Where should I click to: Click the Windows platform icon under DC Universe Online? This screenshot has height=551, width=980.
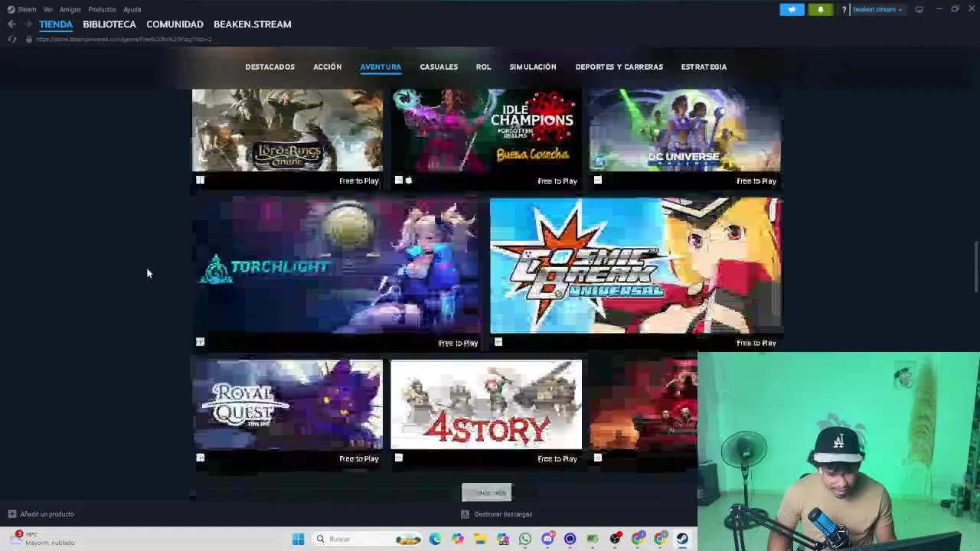tap(598, 181)
